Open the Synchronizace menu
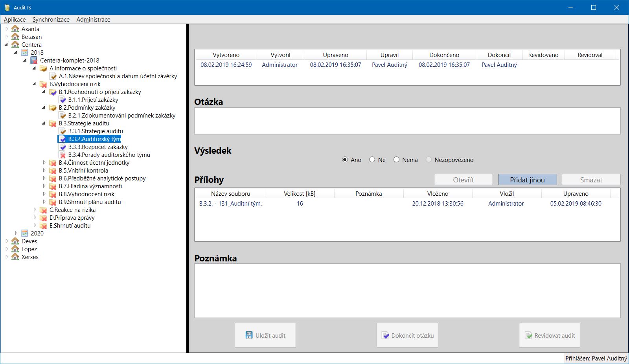This screenshot has height=364, width=629. coord(51,20)
